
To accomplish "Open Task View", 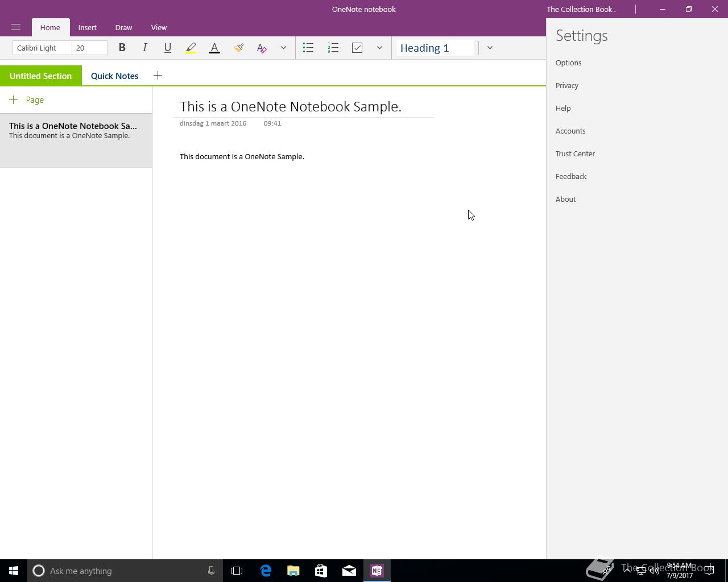I will click(237, 571).
